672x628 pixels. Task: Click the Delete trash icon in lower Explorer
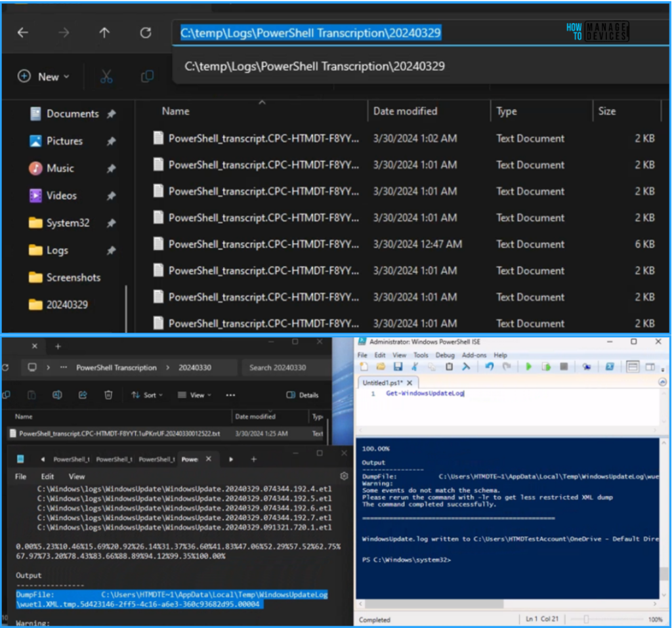pyautogui.click(x=108, y=395)
